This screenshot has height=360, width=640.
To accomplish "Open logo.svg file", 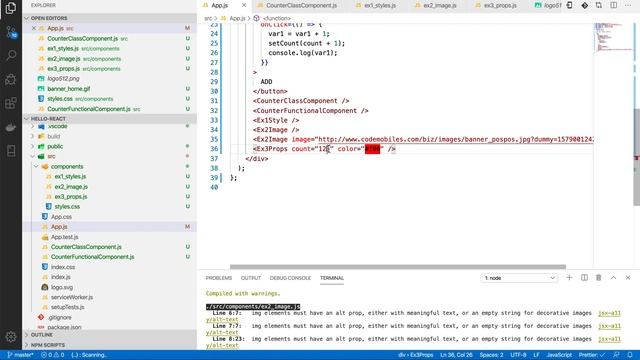I will click(x=62, y=287).
